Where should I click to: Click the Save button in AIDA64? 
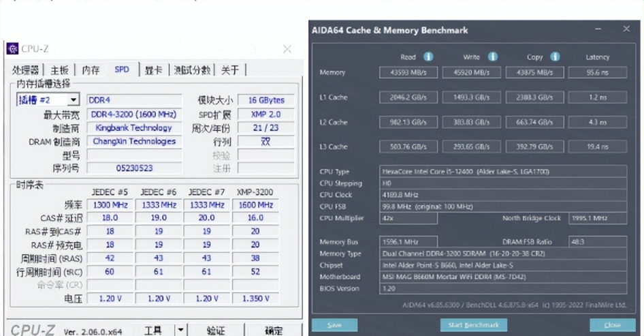point(334,325)
